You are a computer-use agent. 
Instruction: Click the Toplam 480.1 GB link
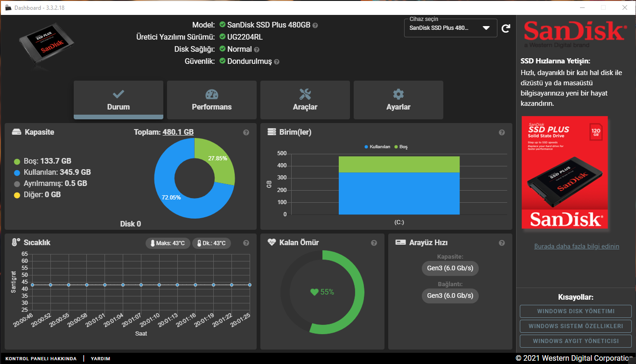coord(178,132)
